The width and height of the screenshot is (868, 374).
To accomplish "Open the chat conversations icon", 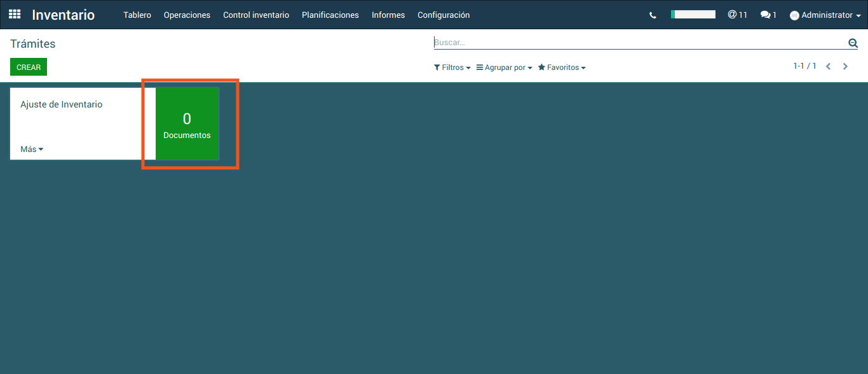I will coord(768,15).
